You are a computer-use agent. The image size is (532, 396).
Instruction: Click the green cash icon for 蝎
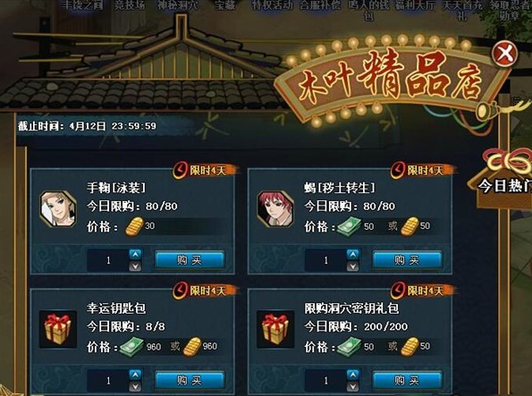(x=349, y=226)
